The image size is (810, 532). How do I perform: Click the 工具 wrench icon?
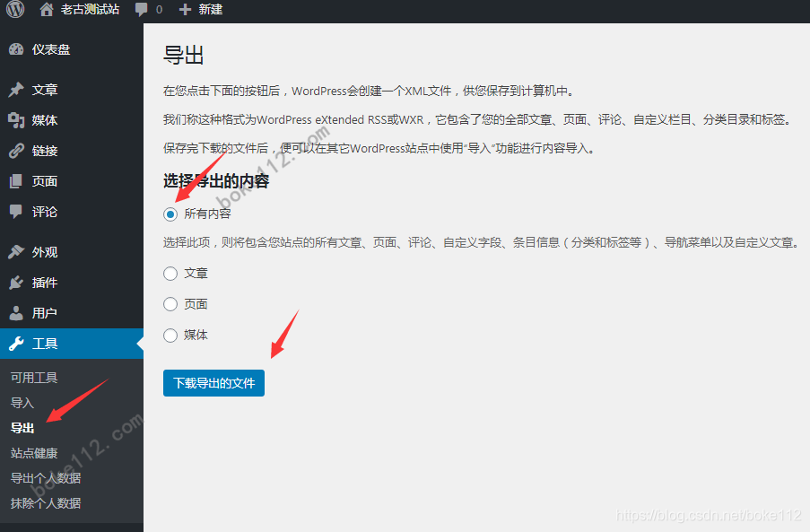click(x=16, y=344)
